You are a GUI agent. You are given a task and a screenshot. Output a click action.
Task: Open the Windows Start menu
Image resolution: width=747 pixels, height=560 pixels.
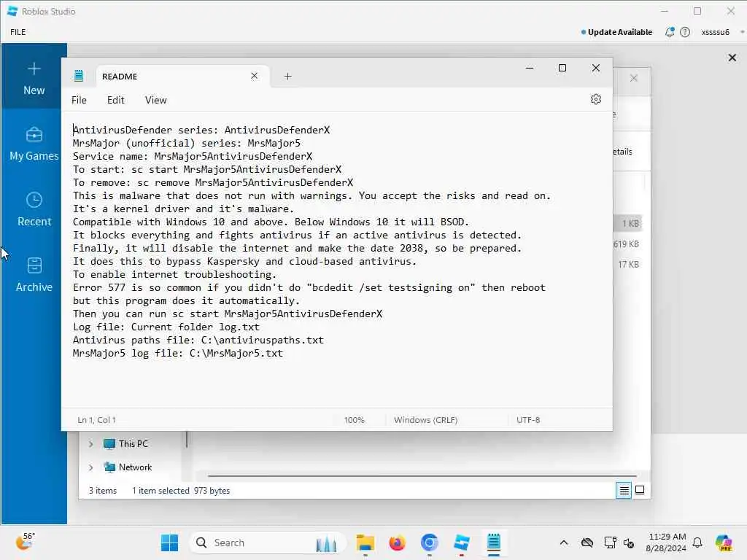coord(169,542)
